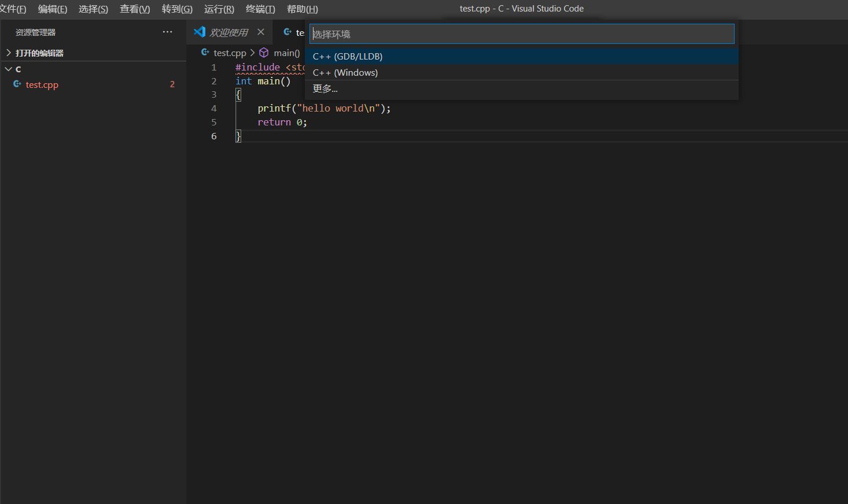This screenshot has width=848, height=504.
Task: Click the cube symbol icon in breadcrumb
Action: click(264, 53)
